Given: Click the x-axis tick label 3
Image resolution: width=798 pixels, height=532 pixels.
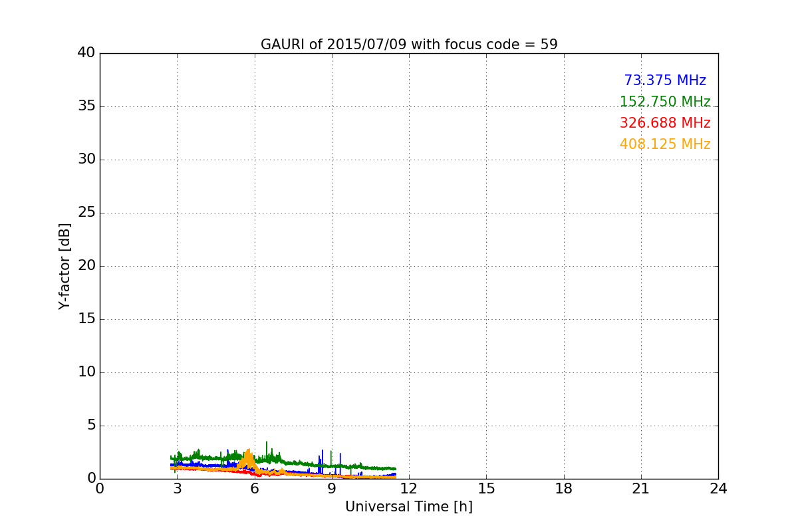Looking at the screenshot, I should tap(177, 489).
